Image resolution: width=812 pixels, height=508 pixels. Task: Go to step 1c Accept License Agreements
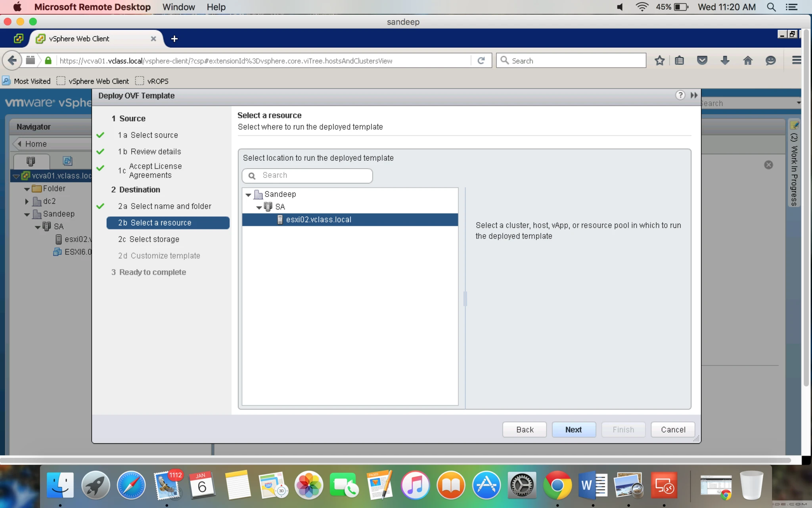tap(150, 171)
